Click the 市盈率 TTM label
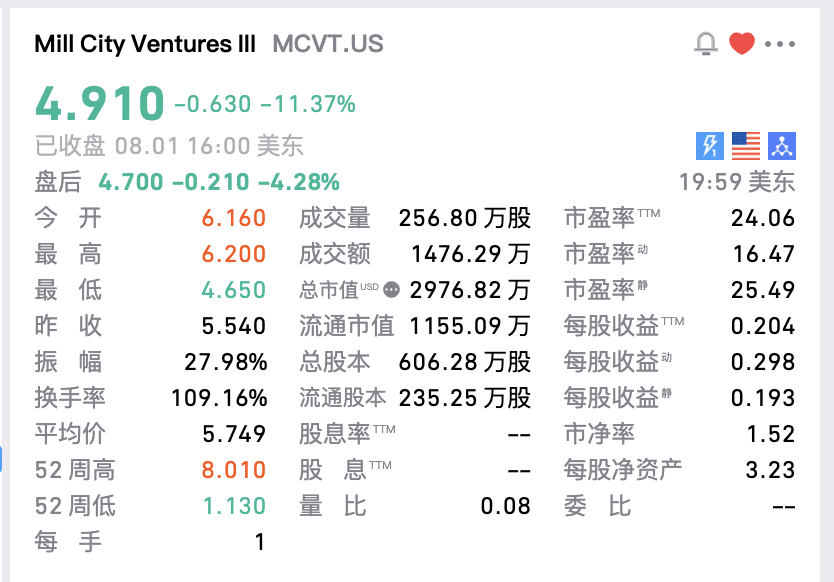Viewport: 834px width, 582px height. click(x=611, y=218)
